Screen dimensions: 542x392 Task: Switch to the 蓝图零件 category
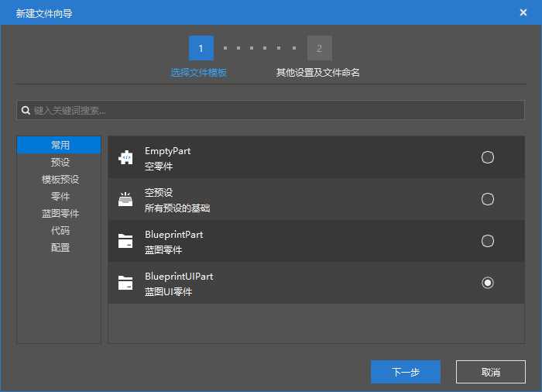[x=60, y=213]
